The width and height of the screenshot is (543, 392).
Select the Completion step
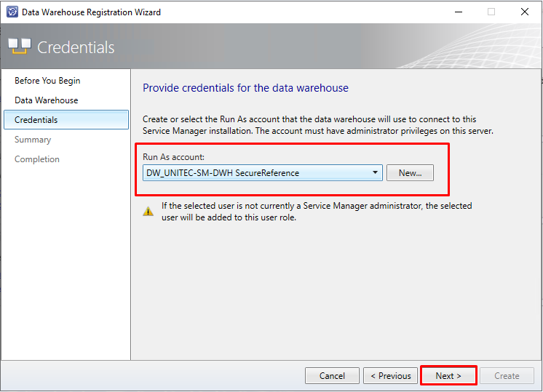37,159
